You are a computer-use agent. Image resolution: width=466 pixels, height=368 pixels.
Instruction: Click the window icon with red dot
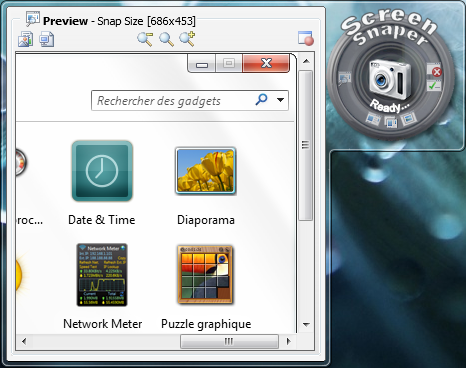coord(306,38)
